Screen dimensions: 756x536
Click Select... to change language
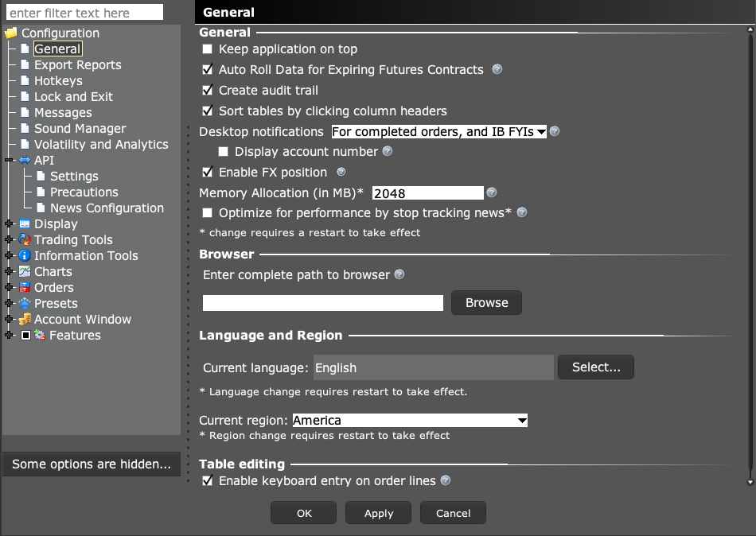[x=596, y=367]
